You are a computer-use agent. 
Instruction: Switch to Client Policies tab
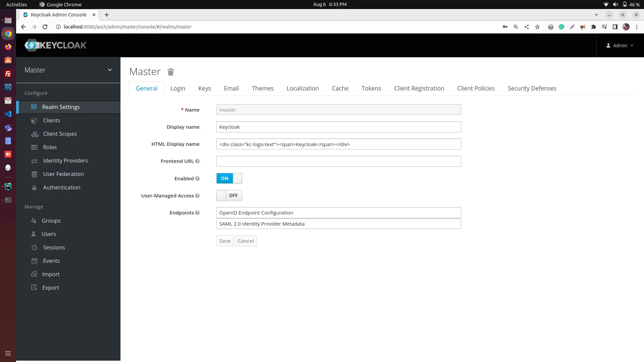pyautogui.click(x=476, y=88)
